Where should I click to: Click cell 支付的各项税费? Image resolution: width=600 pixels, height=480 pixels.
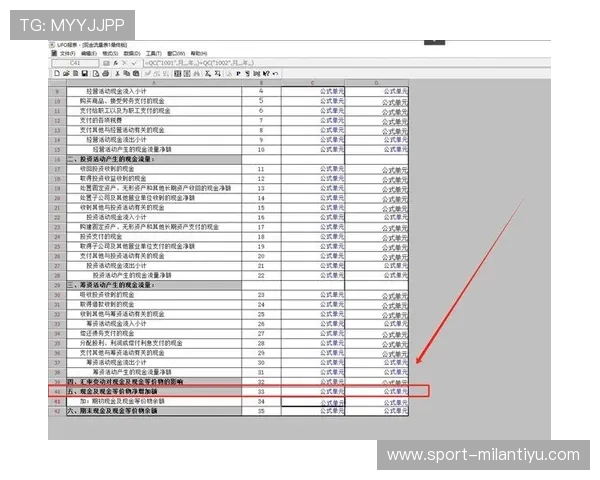click(154, 121)
